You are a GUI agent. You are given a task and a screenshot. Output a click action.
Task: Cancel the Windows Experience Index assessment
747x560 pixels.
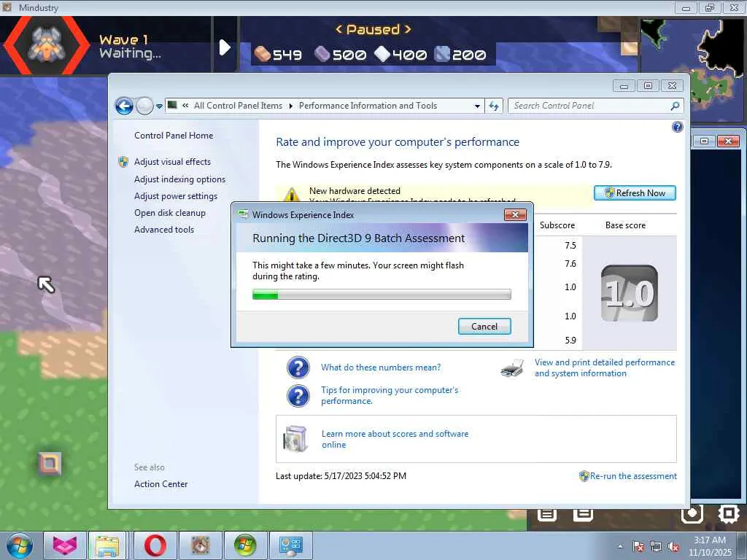point(484,326)
